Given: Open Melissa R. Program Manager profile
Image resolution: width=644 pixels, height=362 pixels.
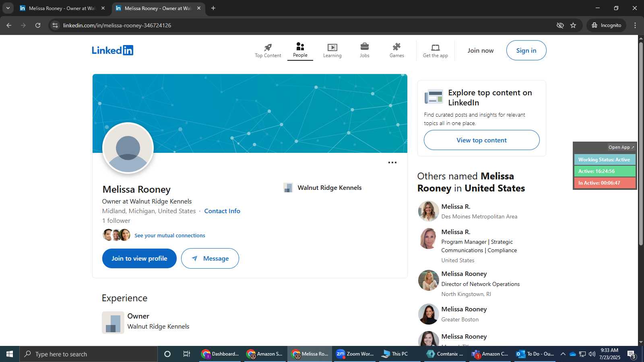Looking at the screenshot, I should (x=456, y=232).
